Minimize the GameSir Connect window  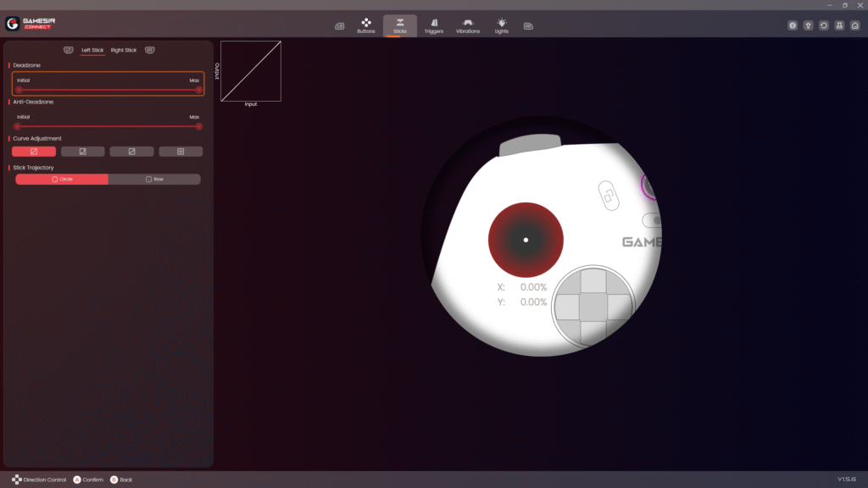(830, 5)
